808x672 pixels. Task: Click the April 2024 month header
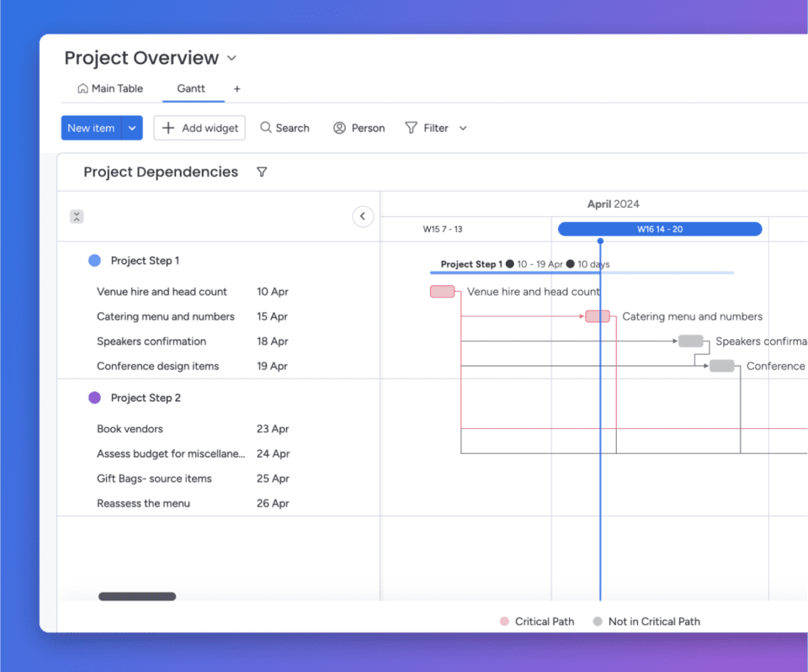(614, 204)
